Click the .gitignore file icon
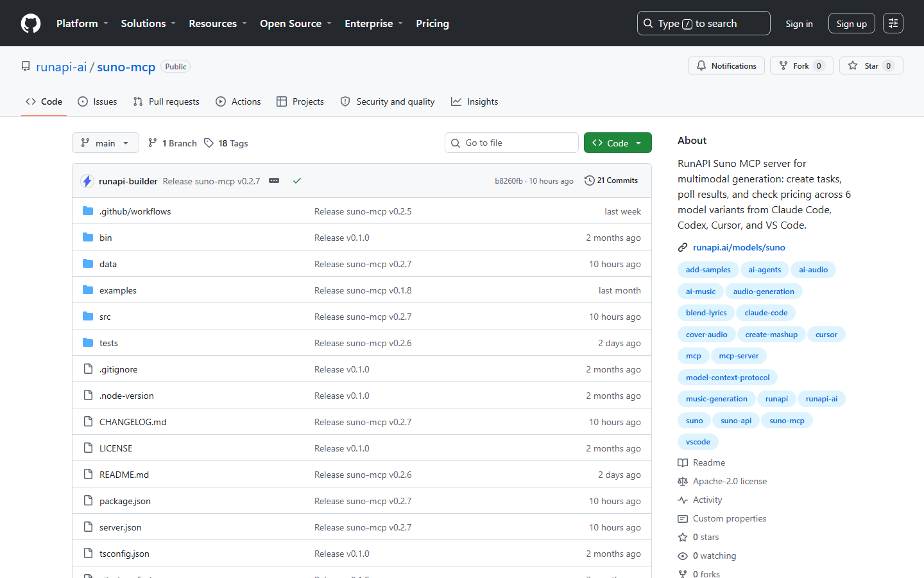This screenshot has height=578, width=924. [x=88, y=369]
